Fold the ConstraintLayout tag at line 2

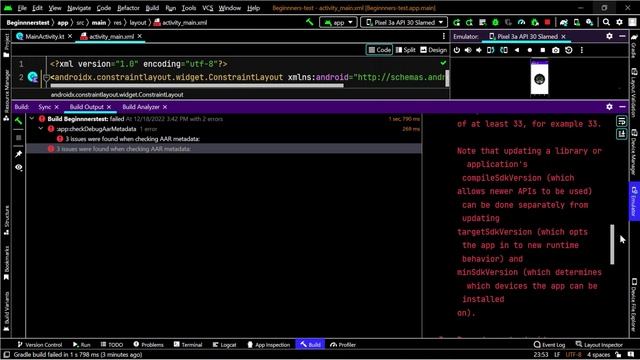pos(46,77)
